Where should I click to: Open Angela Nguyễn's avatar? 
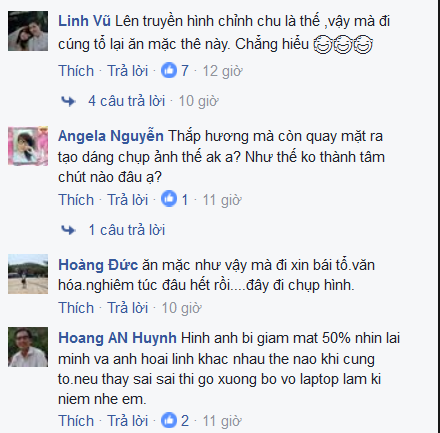click(28, 146)
